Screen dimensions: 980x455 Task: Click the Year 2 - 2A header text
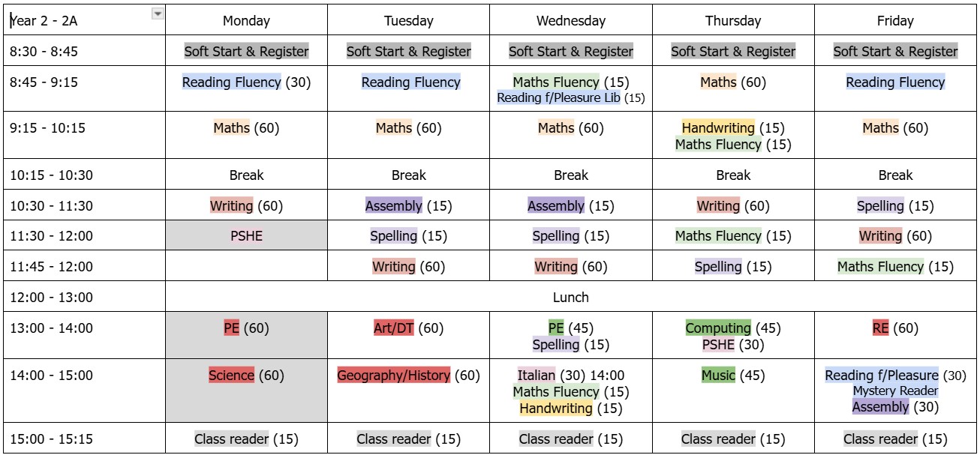click(44, 21)
